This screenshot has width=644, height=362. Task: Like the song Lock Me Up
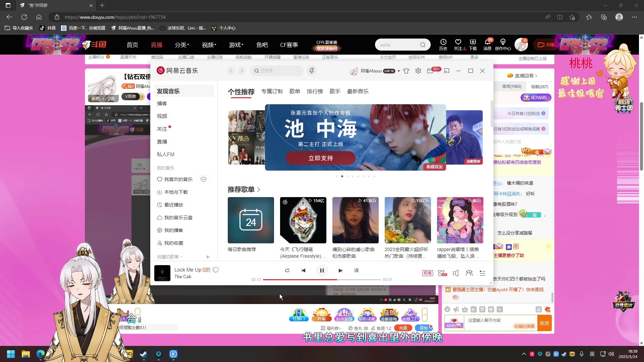[216, 270]
